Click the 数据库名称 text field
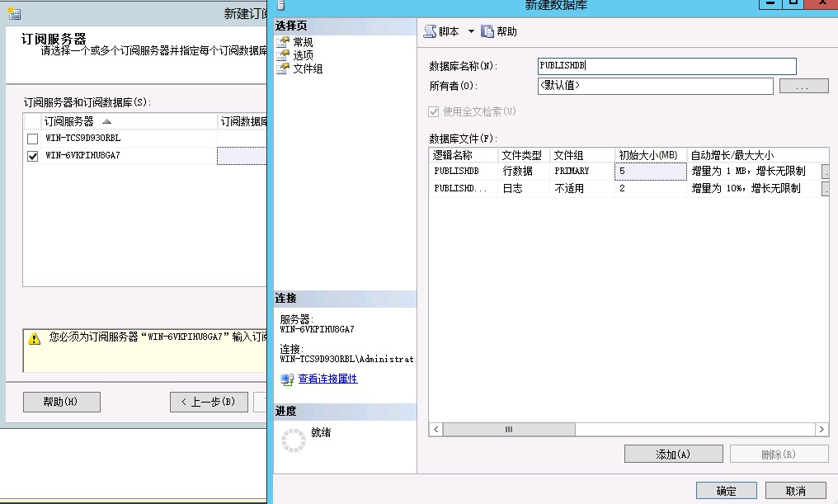This screenshot has height=504, width=838. tap(666, 66)
